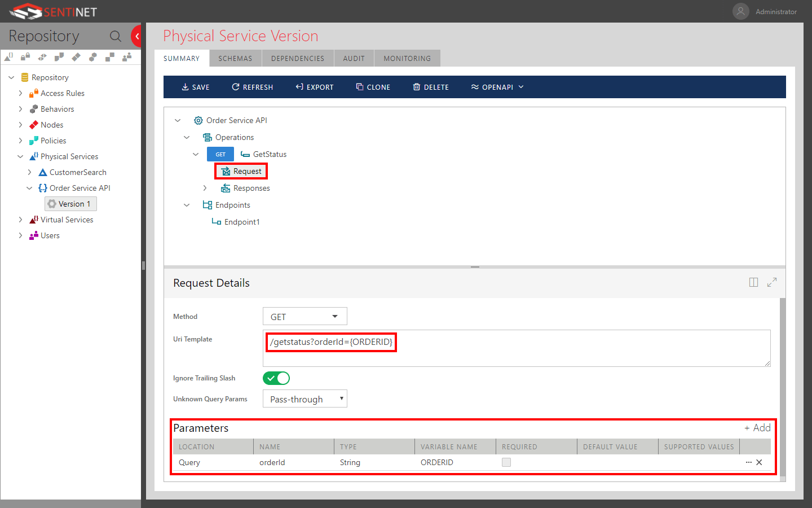Collapse the Physical Services tree node
The image size is (812, 508).
click(20, 156)
